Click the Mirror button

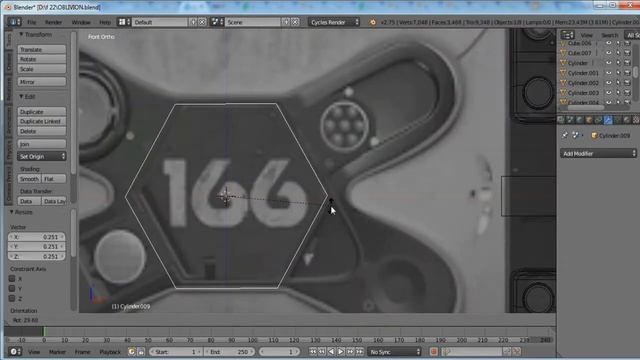click(42, 82)
